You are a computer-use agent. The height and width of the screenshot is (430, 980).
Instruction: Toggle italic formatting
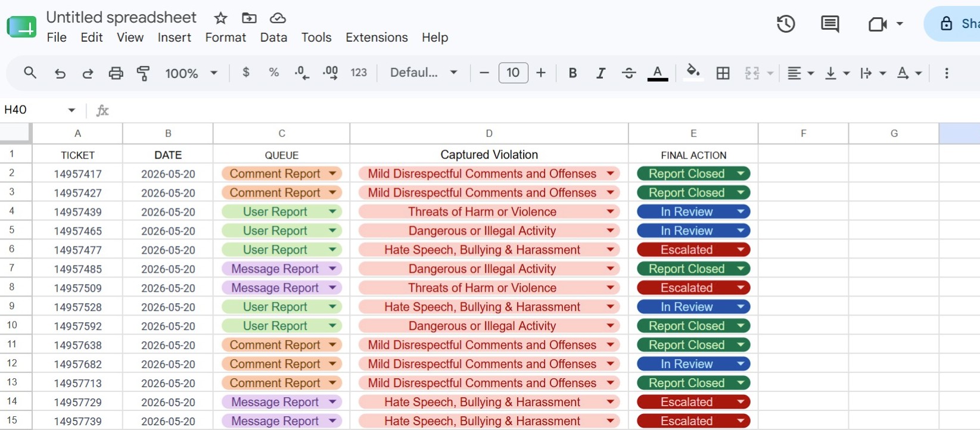click(x=601, y=73)
